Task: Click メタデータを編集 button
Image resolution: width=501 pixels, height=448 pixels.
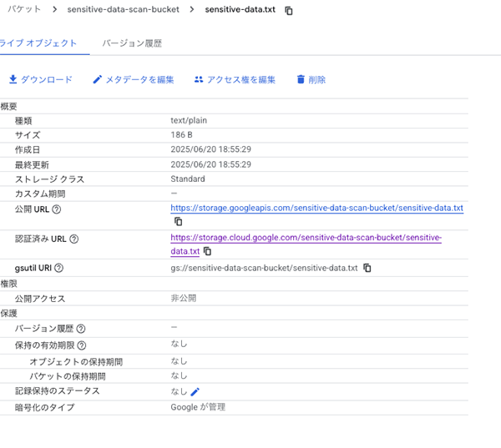Action: [x=134, y=80]
